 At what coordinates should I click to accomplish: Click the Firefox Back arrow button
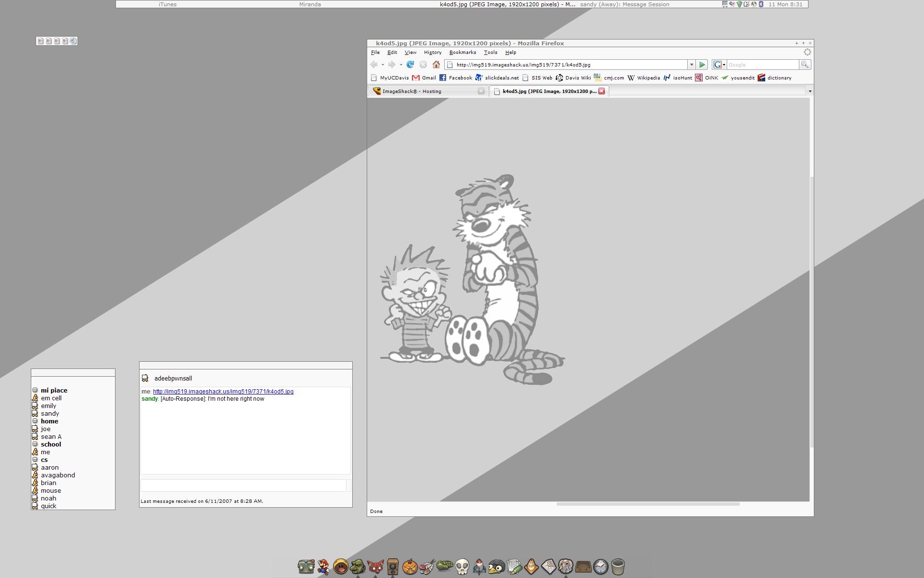(x=374, y=65)
